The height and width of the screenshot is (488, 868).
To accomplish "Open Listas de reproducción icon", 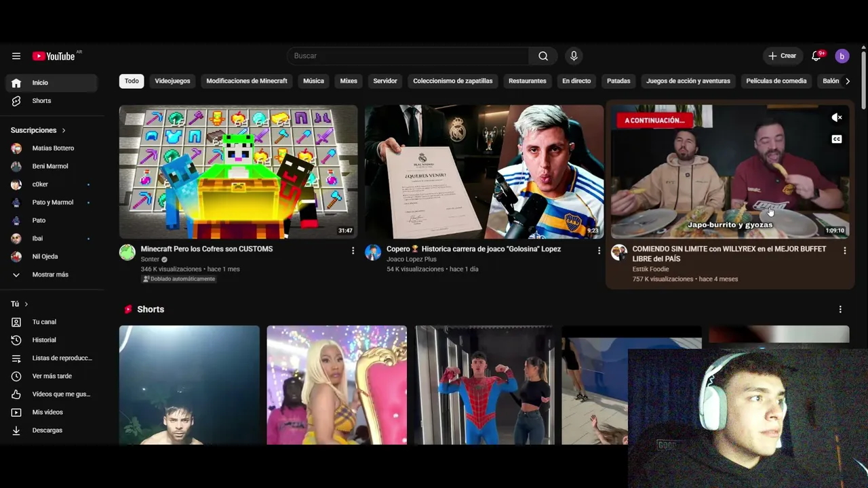I will coord(16,358).
